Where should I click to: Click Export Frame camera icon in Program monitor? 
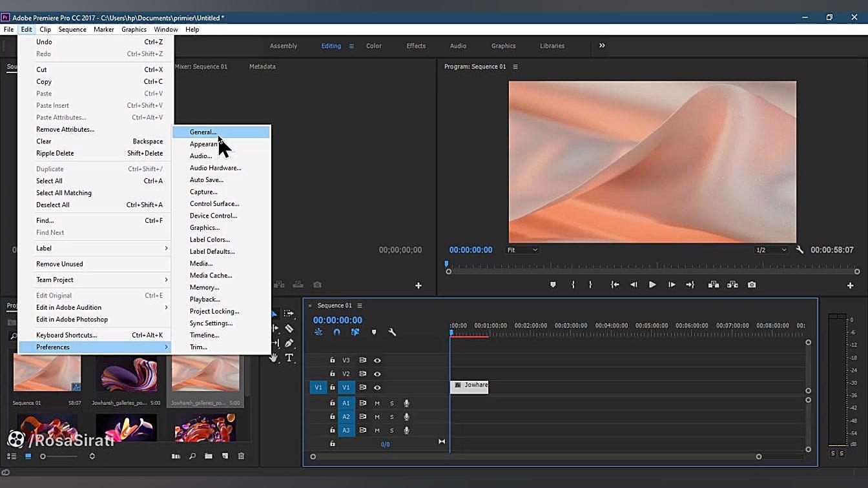point(752,285)
